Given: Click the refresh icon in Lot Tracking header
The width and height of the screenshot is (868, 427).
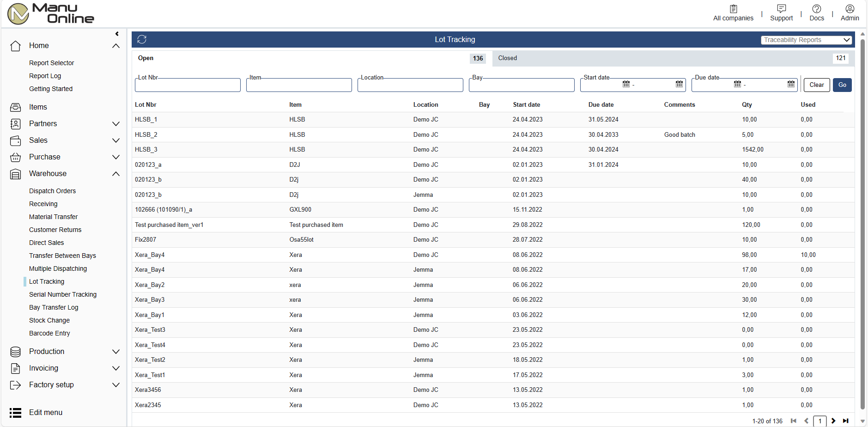Looking at the screenshot, I should (x=142, y=40).
